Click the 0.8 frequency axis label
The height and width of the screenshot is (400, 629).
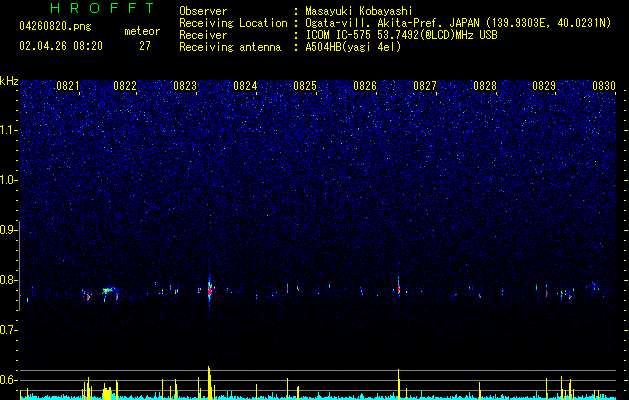point(8,280)
